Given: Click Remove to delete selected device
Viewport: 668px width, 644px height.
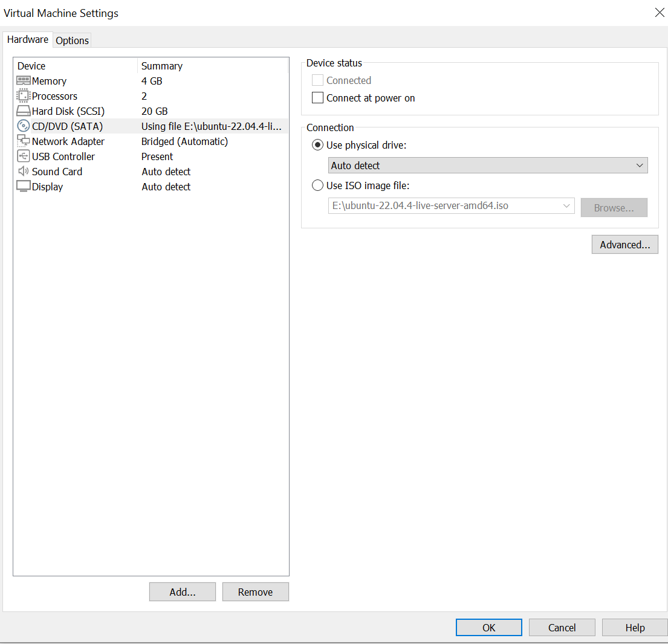Looking at the screenshot, I should [255, 592].
